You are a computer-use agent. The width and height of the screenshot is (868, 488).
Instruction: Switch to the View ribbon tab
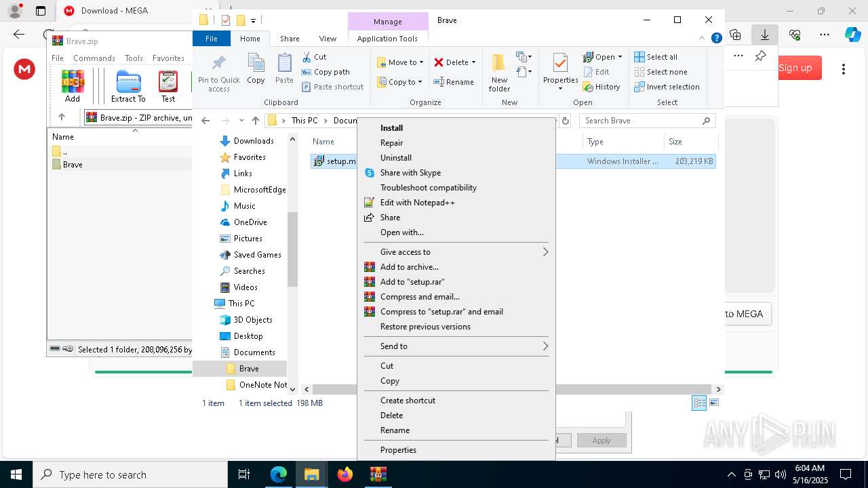click(x=328, y=39)
